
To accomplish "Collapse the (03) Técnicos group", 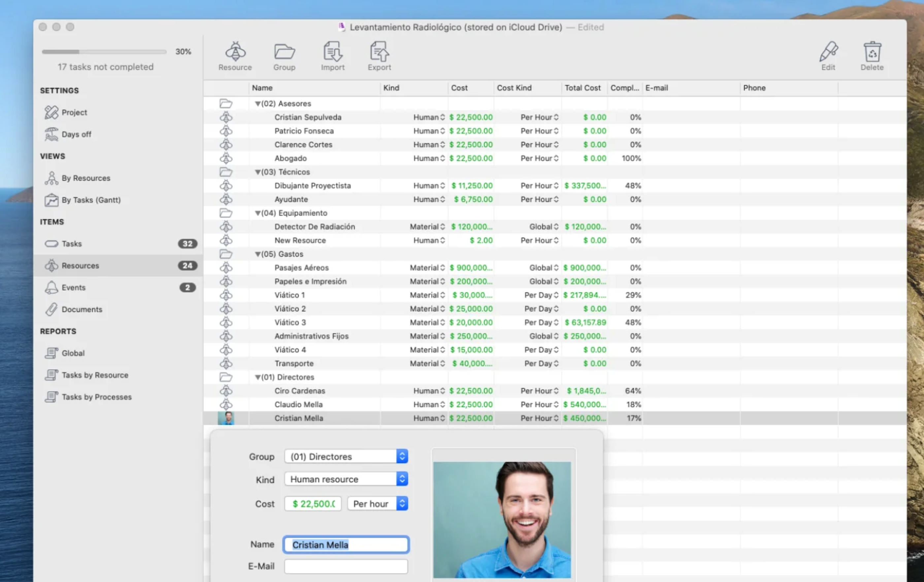I will [258, 172].
